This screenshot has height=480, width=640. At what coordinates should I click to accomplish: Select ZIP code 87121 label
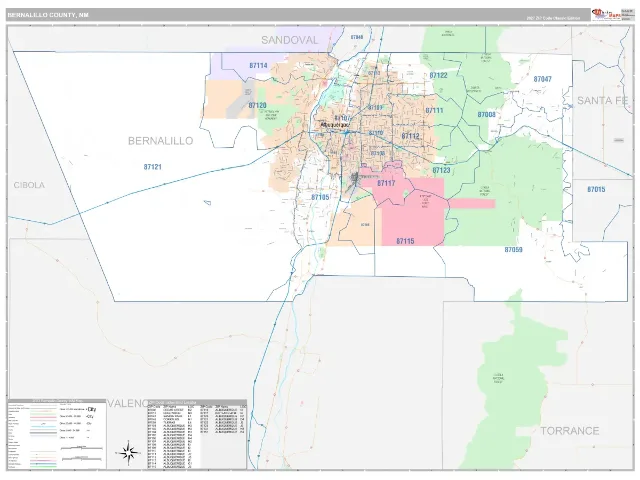coord(153,167)
